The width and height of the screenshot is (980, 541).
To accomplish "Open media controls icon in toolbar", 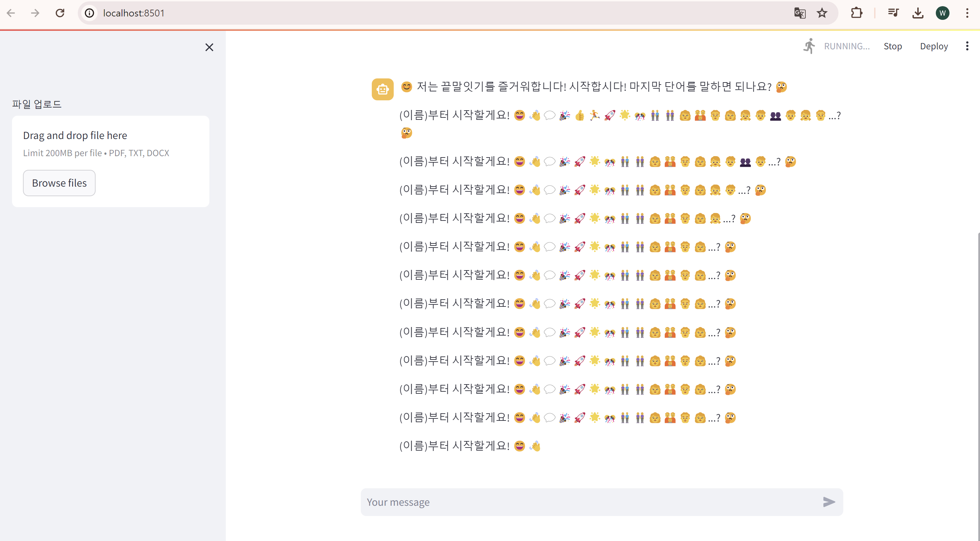I will click(893, 13).
